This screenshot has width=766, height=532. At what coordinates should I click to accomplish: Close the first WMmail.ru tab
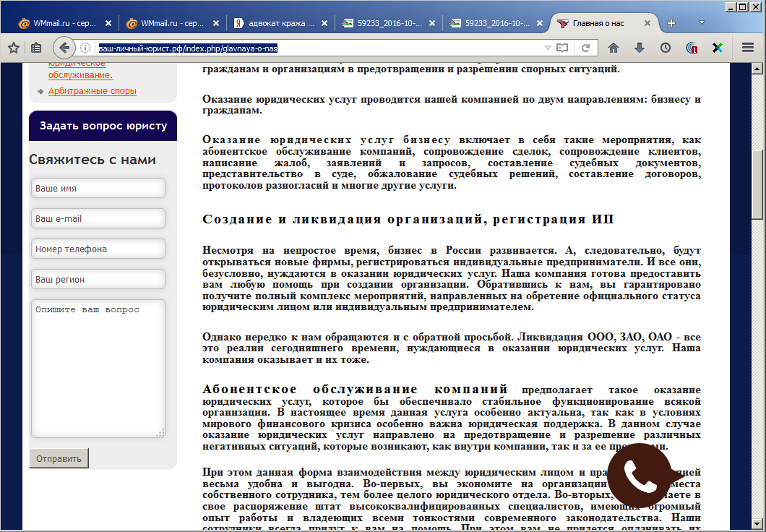[108, 23]
